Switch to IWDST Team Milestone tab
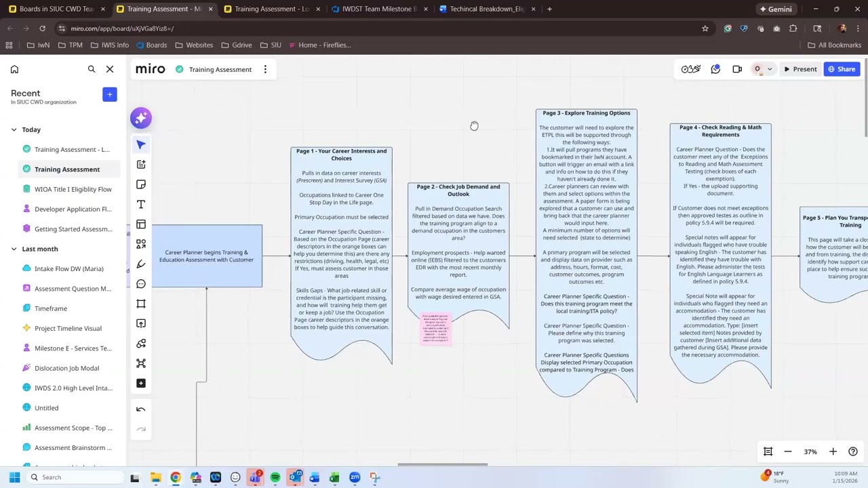 379,9
